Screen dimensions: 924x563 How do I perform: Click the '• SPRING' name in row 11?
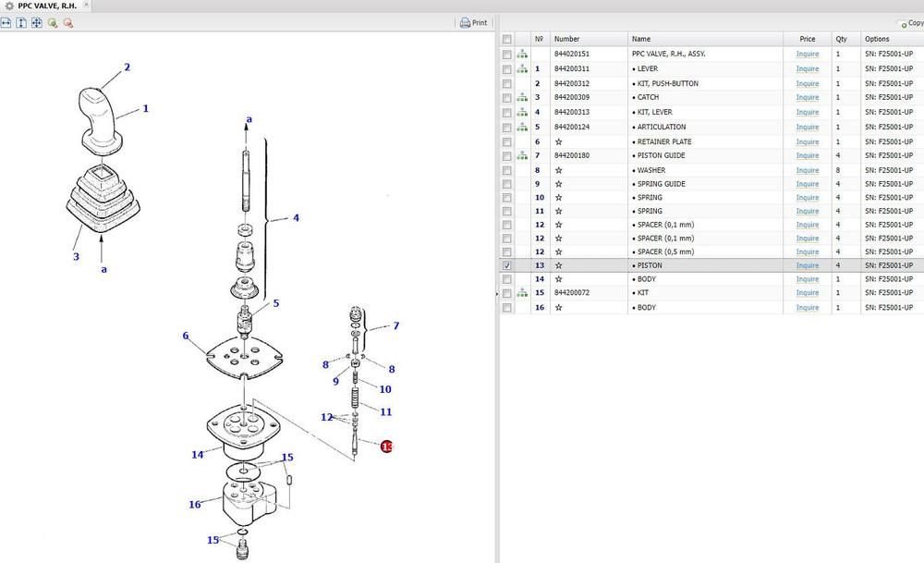pos(647,211)
